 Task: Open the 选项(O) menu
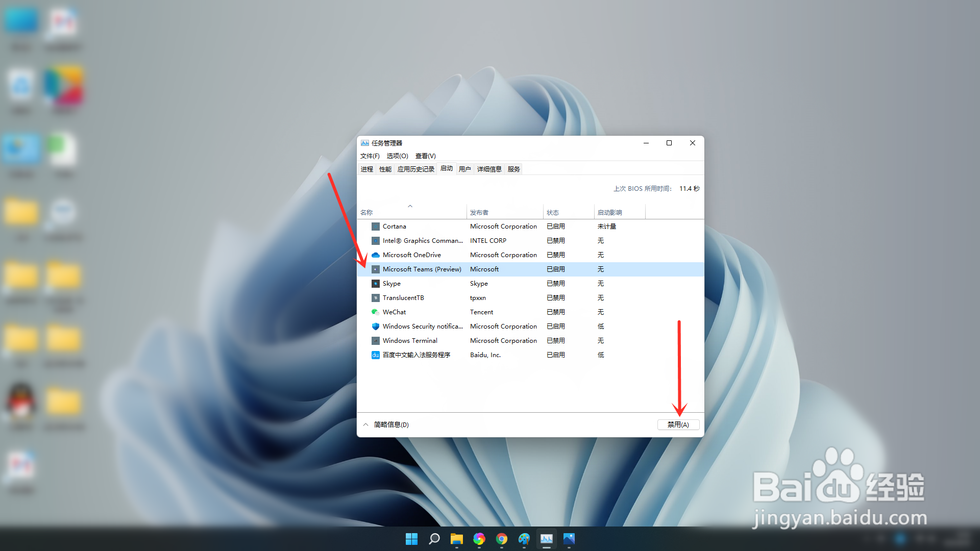pyautogui.click(x=397, y=156)
